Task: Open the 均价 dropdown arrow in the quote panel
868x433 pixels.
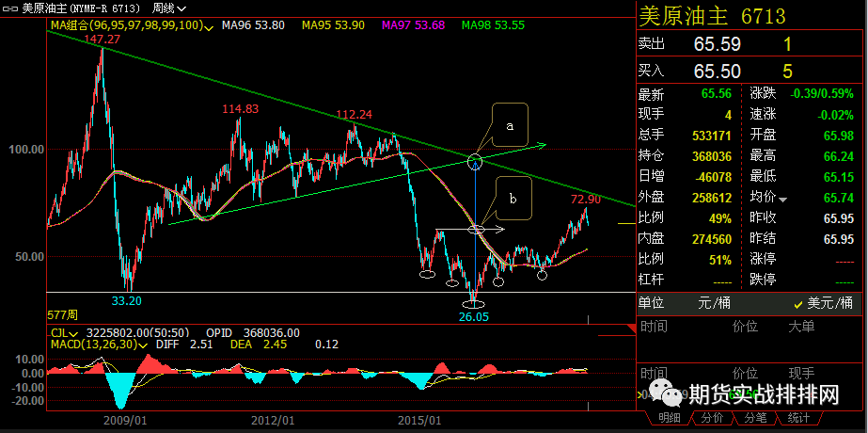Action: 782,199
